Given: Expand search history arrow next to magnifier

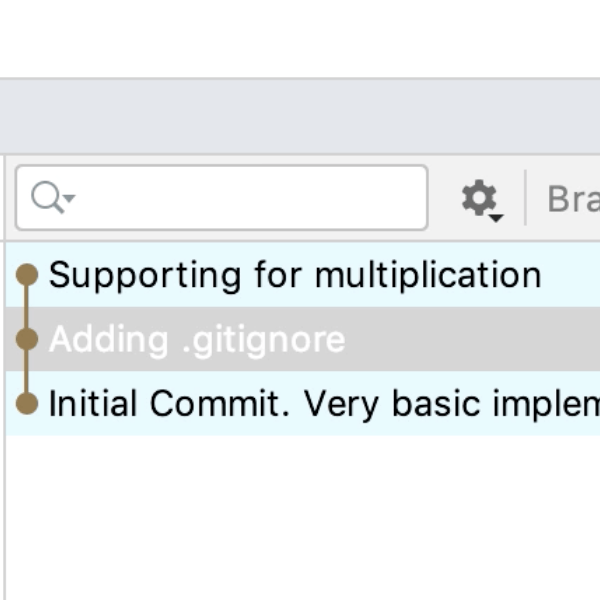Looking at the screenshot, I should 69,200.
